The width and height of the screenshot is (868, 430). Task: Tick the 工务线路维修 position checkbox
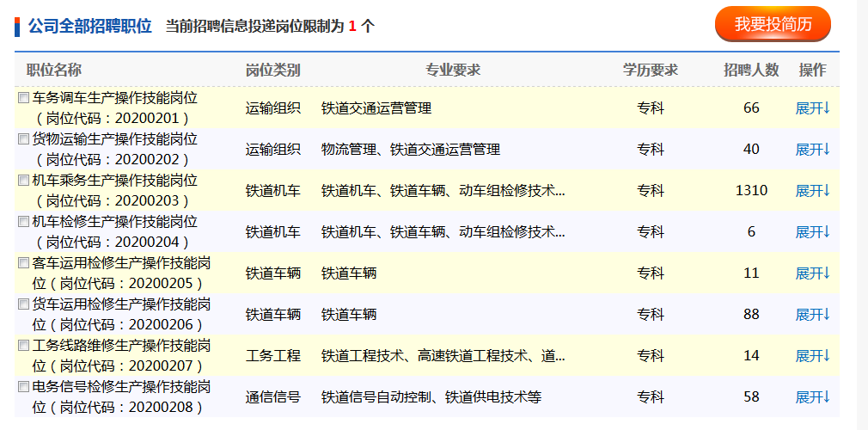tap(24, 346)
